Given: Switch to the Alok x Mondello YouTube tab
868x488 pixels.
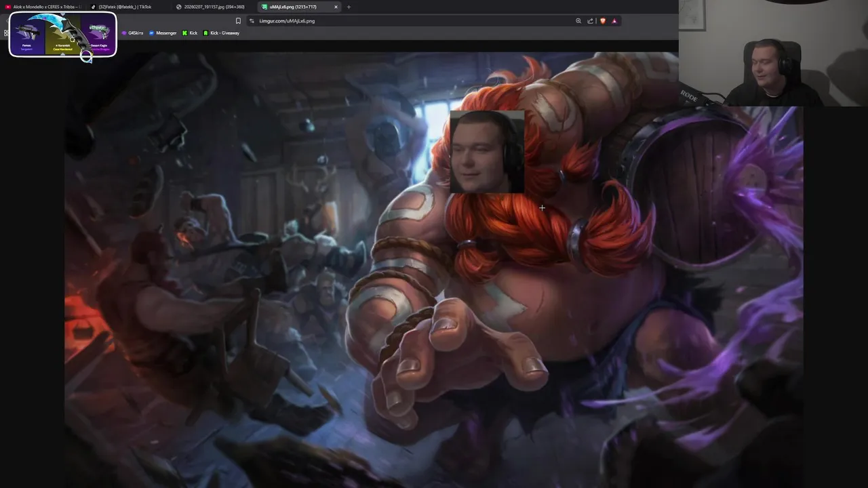Looking at the screenshot, I should [42, 7].
